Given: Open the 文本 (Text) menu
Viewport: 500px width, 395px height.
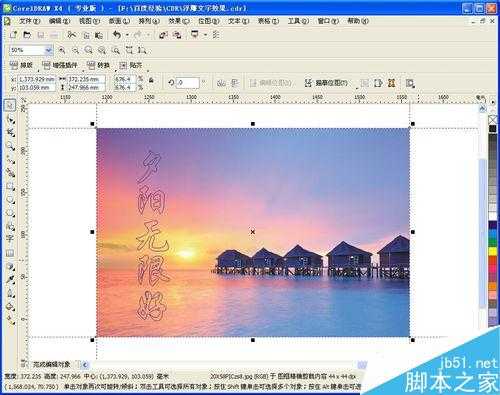Looking at the screenshot, I should point(238,21).
